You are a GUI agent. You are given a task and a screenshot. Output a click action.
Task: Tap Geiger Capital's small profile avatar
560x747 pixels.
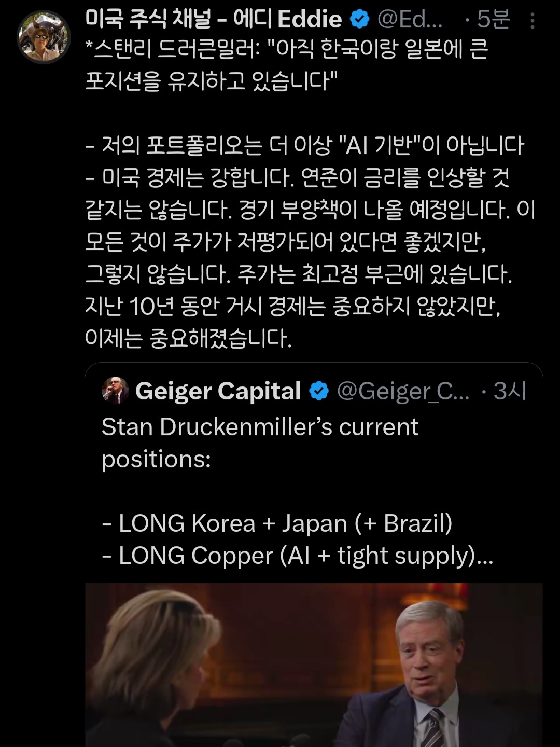(115, 391)
